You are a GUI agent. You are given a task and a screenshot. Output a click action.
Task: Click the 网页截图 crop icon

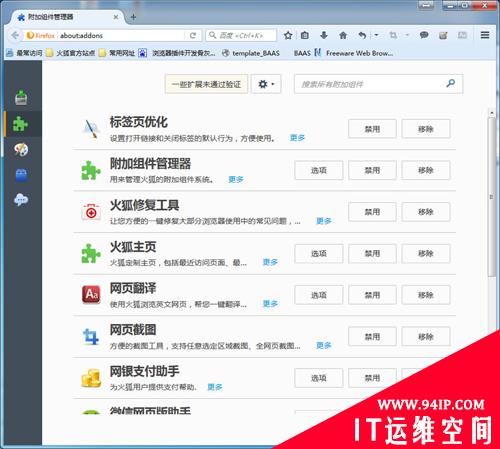tap(91, 336)
